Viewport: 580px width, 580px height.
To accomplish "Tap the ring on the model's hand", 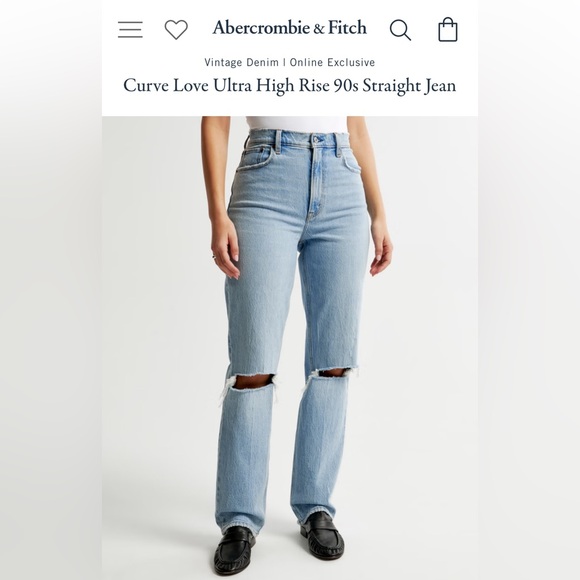I will 213,257.
